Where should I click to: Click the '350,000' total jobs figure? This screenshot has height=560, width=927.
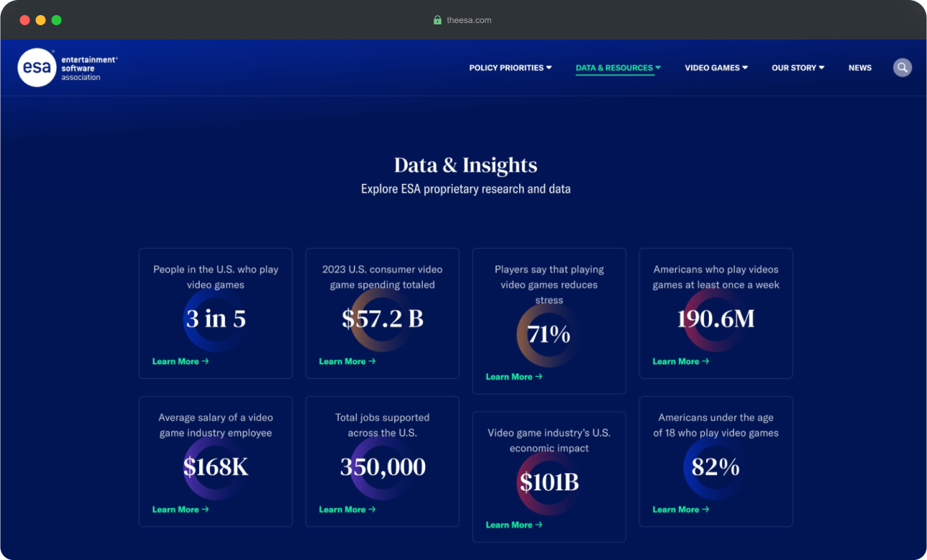[383, 467]
